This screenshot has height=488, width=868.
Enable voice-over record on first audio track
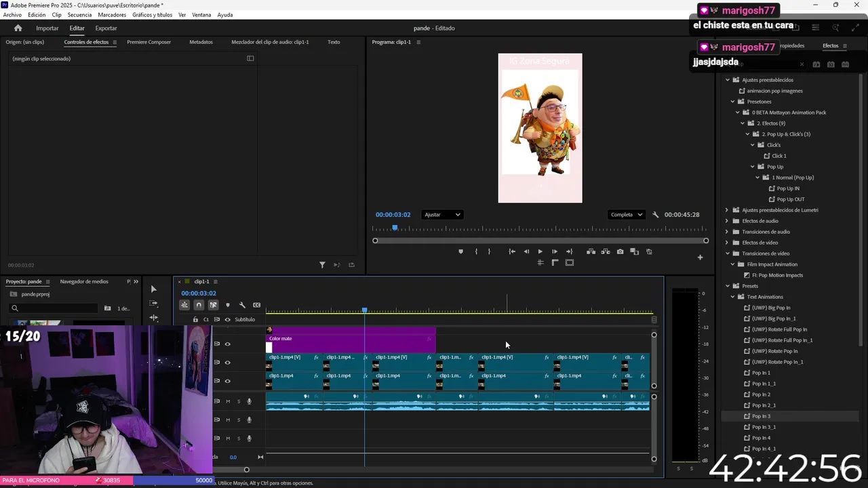pos(249,401)
